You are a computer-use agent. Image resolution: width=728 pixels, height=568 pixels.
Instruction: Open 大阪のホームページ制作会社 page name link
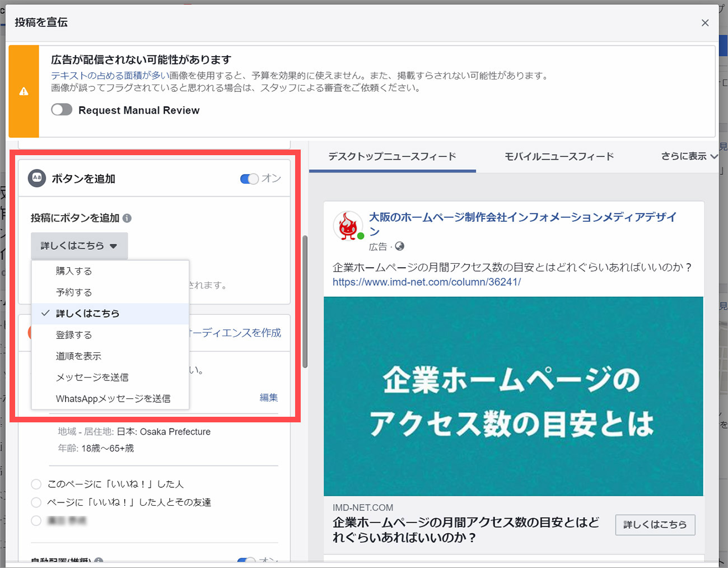point(522,224)
